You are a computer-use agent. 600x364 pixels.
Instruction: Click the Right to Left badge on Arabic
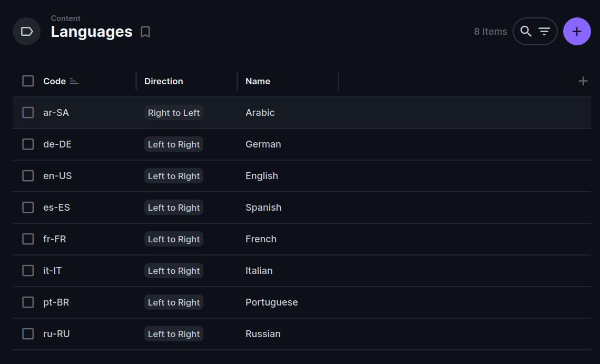[x=174, y=112]
